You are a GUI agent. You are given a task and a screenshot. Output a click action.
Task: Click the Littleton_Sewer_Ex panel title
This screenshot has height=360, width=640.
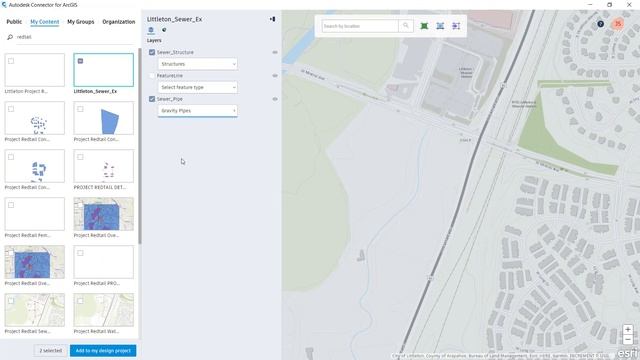[174, 19]
